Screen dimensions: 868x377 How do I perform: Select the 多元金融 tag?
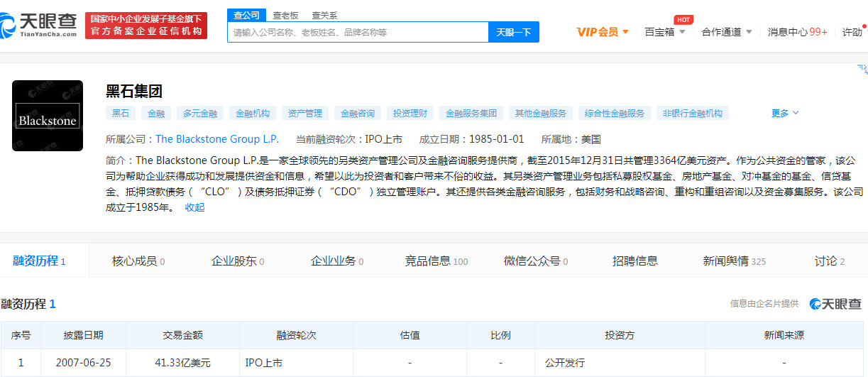(200, 113)
